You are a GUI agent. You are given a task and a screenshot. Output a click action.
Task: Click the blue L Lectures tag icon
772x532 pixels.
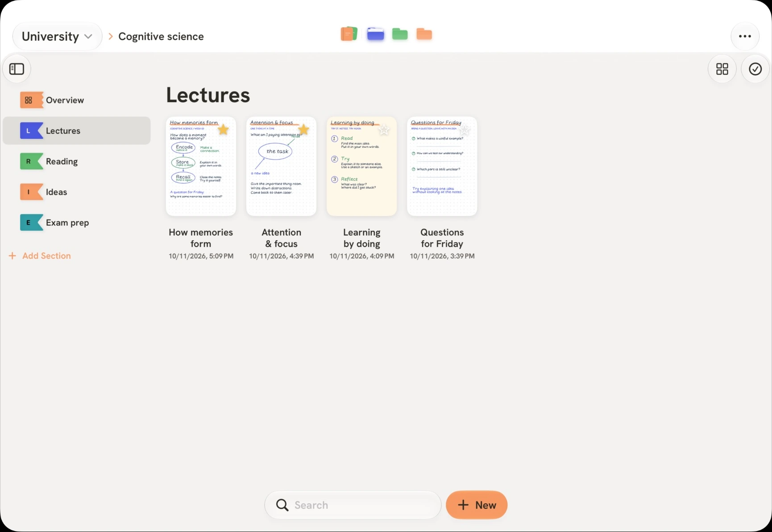(31, 131)
